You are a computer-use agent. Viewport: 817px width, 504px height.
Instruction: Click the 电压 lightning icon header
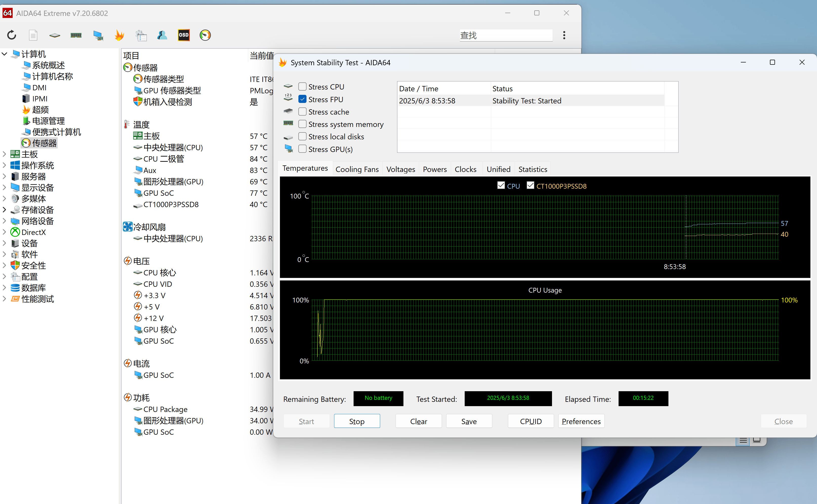(x=128, y=261)
